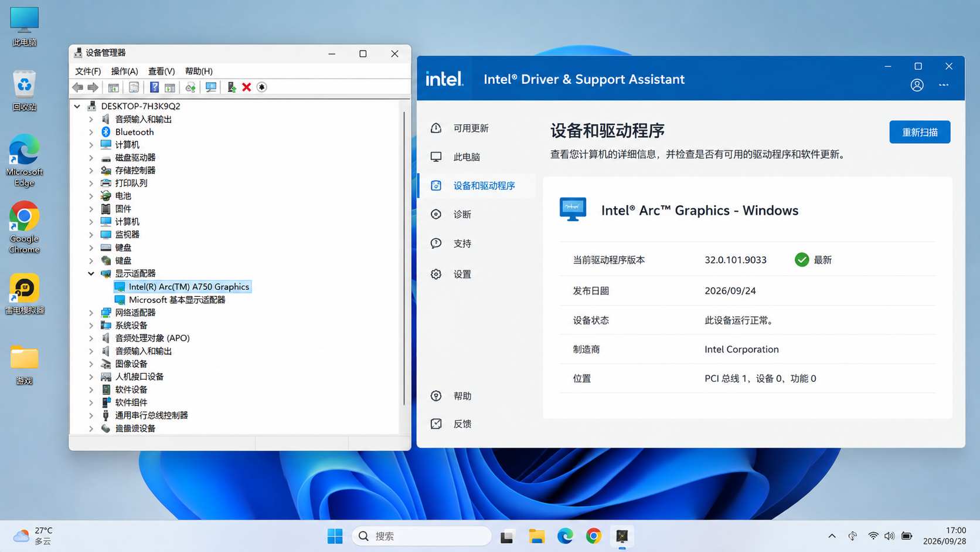The height and width of the screenshot is (552, 980).
Task: Expand the 网络适配器 category
Action: 91,313
